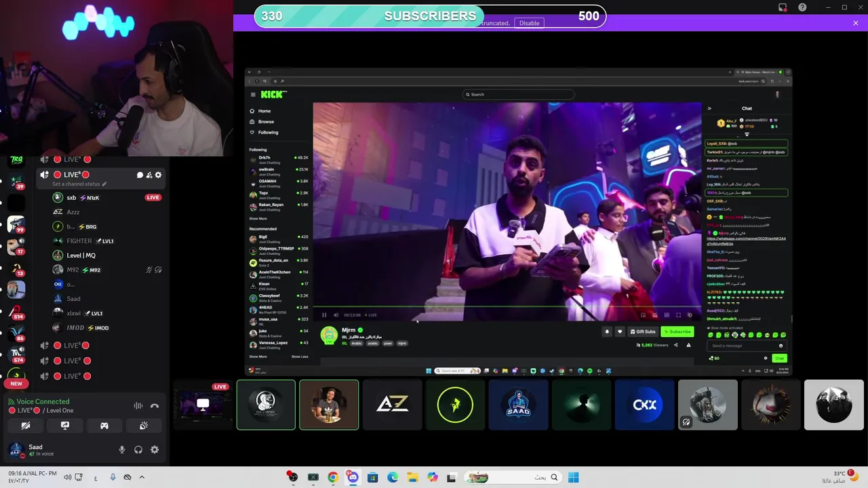Deafen audio with the headphones icon
Screen dimensions: 868x488
138,449
